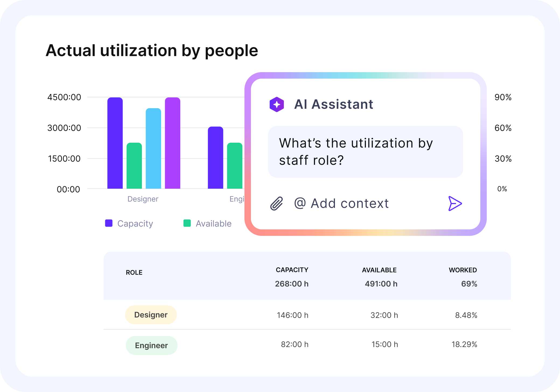Screen dimensions: 560x392
Task: Click the AI Assistant title text
Action: 334,104
